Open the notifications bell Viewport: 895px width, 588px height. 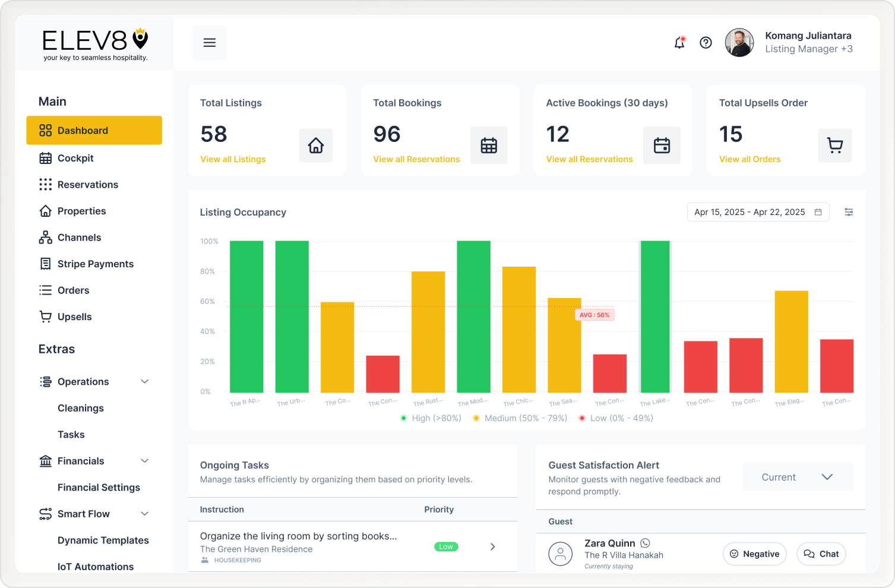679,43
